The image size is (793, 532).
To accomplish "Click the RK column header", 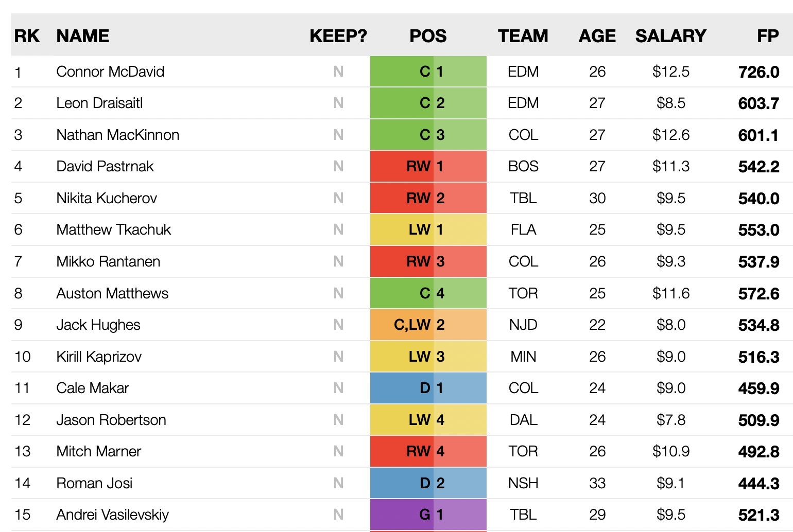I will pos(27,36).
